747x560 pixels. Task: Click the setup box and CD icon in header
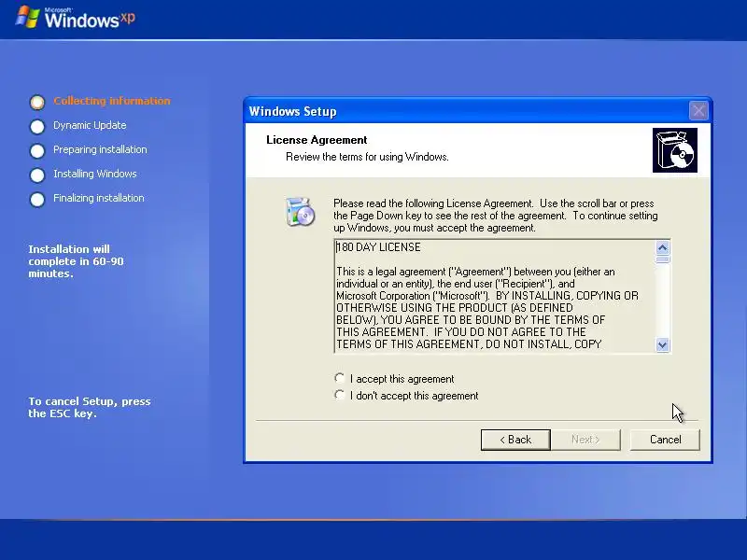[674, 150]
